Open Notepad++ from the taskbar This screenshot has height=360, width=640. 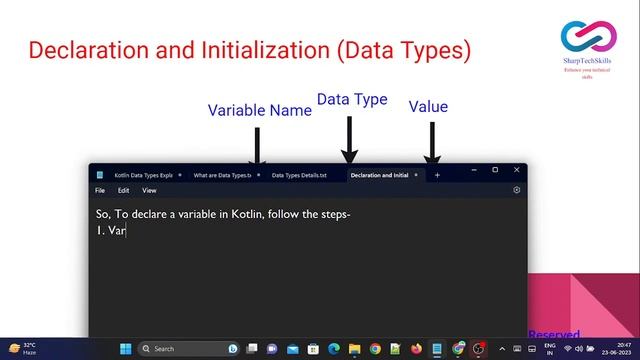(395, 349)
